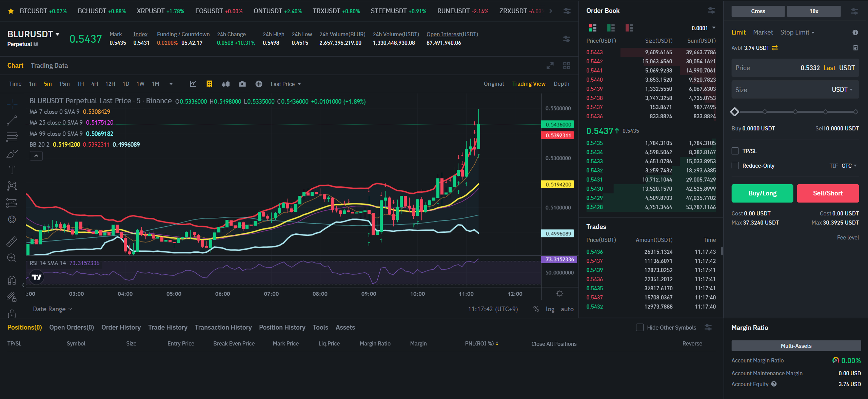The image size is (868, 399).
Task: Open the Date Range dropdown
Action: point(53,309)
